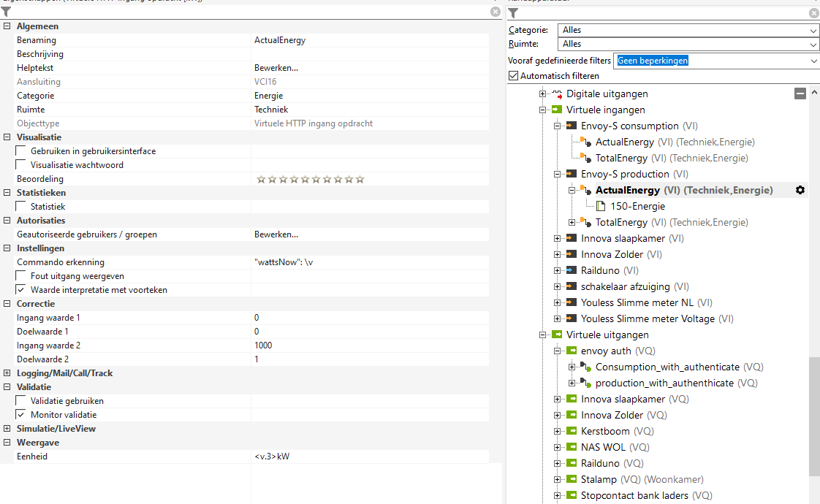Expand the Logging/Mail/Call/Track section
Viewport: 820px width, 504px height.
7,373
